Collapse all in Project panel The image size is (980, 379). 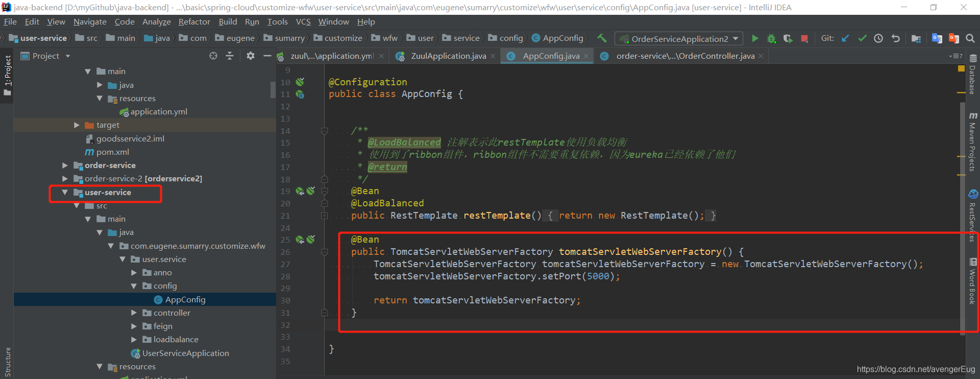(230, 56)
